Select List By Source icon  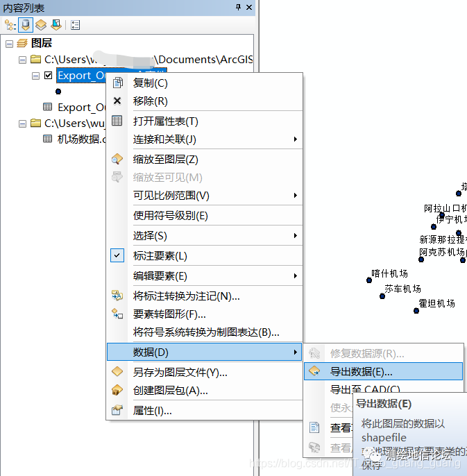pyautogui.click(x=26, y=25)
